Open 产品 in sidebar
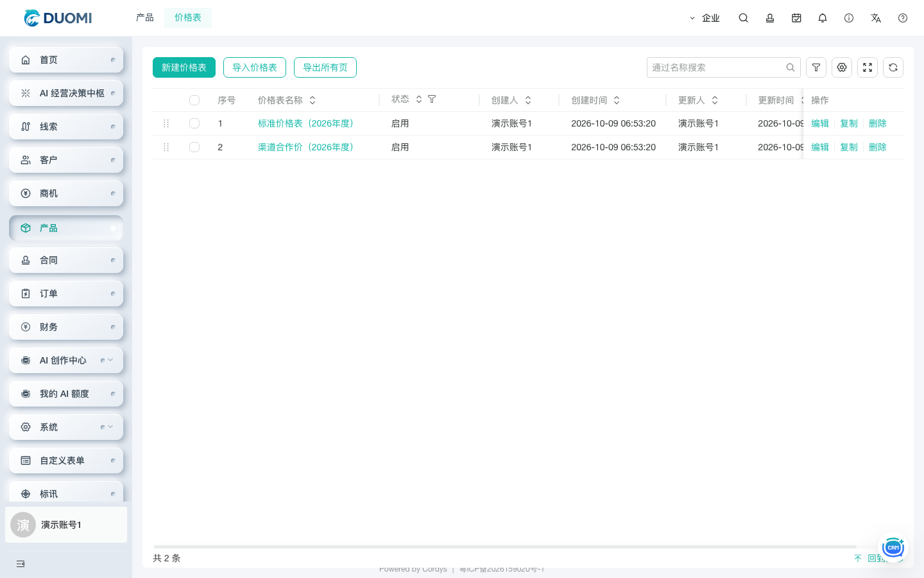This screenshot has width=924, height=578. pyautogui.click(x=66, y=228)
